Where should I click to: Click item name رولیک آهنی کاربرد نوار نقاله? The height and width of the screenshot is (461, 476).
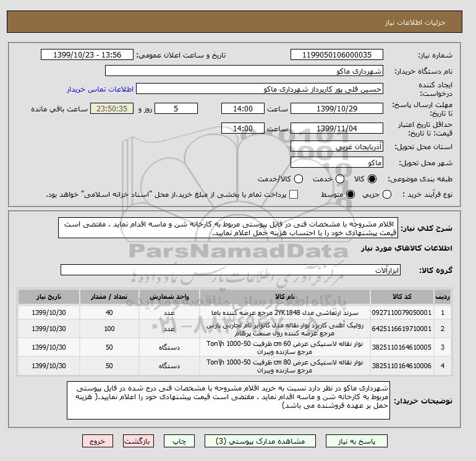click(285, 329)
